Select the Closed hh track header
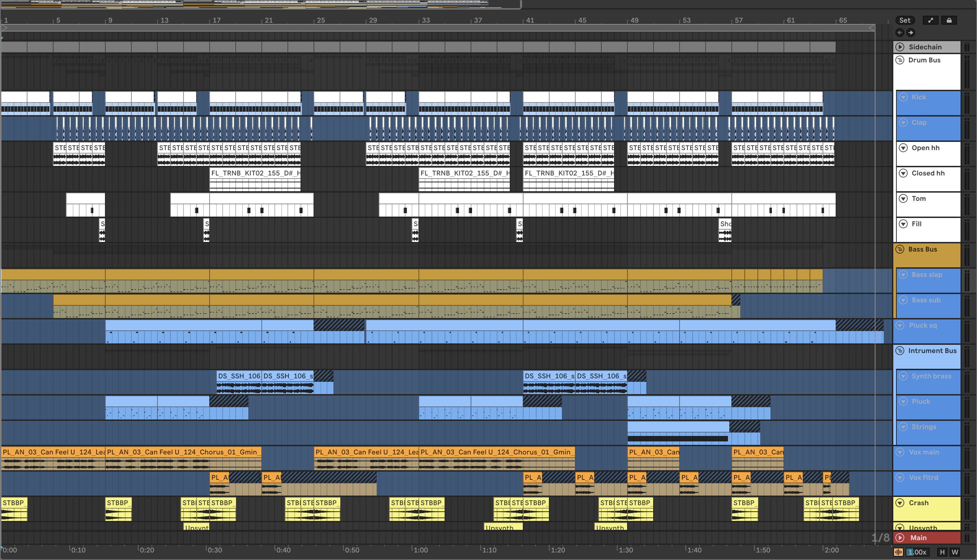This screenshot has height=560, width=977. pos(928,173)
